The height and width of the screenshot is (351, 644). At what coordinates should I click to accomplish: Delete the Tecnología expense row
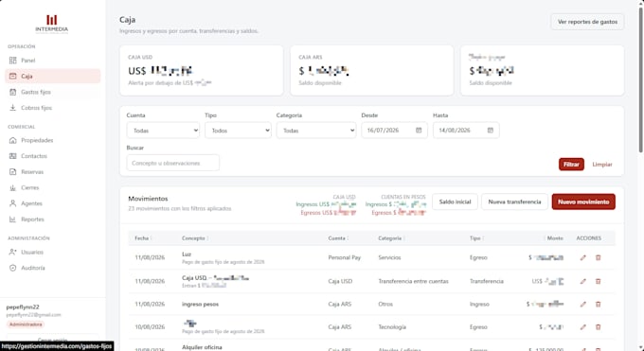(x=598, y=327)
